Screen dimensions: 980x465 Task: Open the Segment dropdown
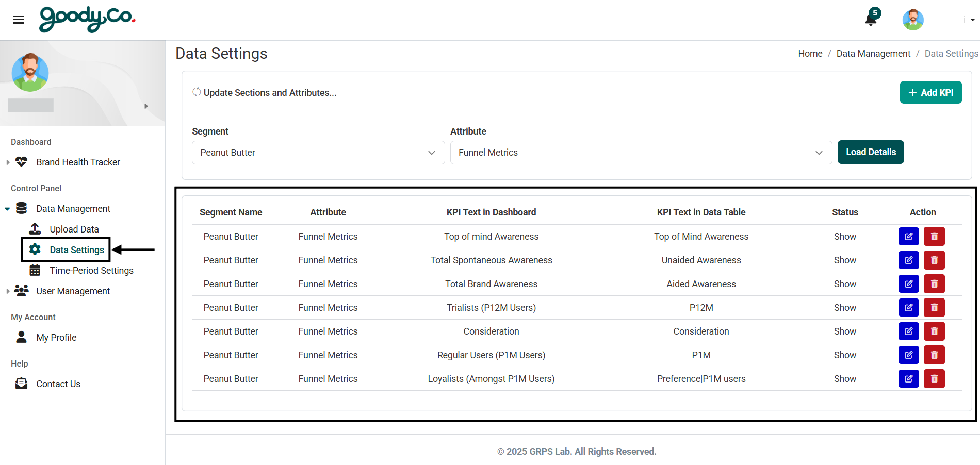point(318,152)
